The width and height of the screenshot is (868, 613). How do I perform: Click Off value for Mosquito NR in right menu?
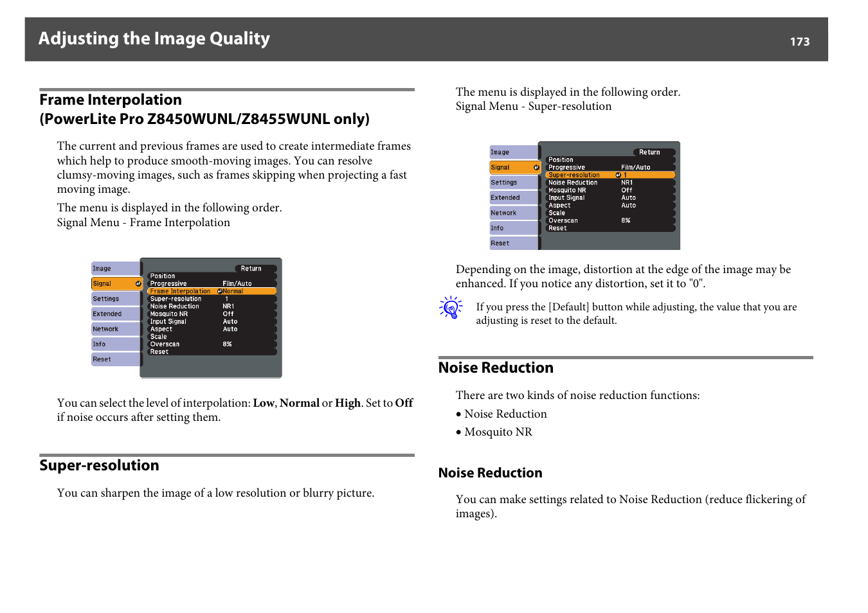tap(627, 190)
